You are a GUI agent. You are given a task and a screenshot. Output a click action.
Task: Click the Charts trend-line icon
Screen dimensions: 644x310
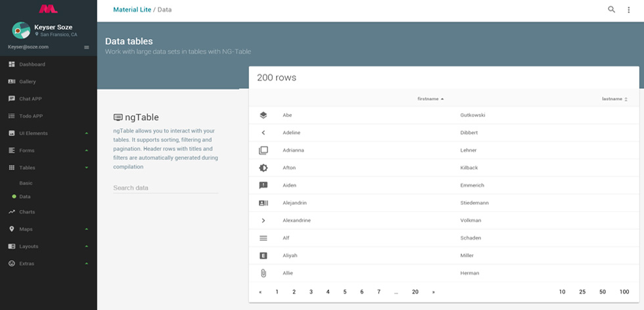[x=12, y=212]
